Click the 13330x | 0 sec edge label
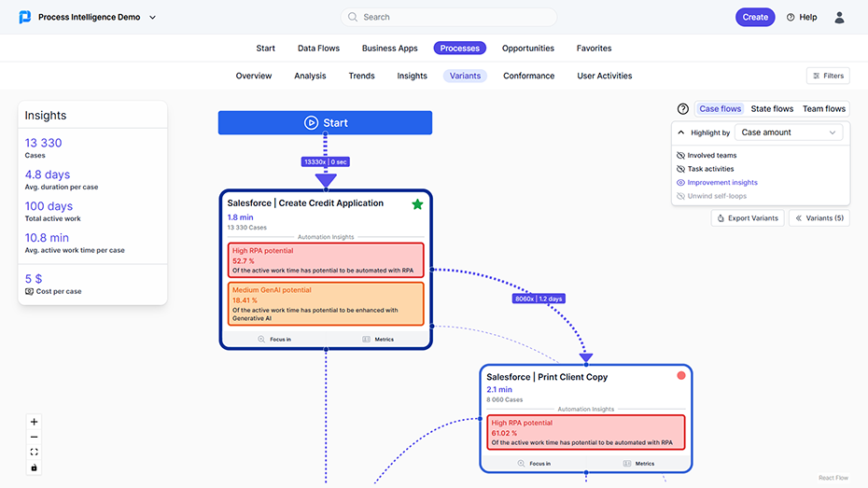The height and width of the screenshot is (488, 868). pyautogui.click(x=326, y=162)
